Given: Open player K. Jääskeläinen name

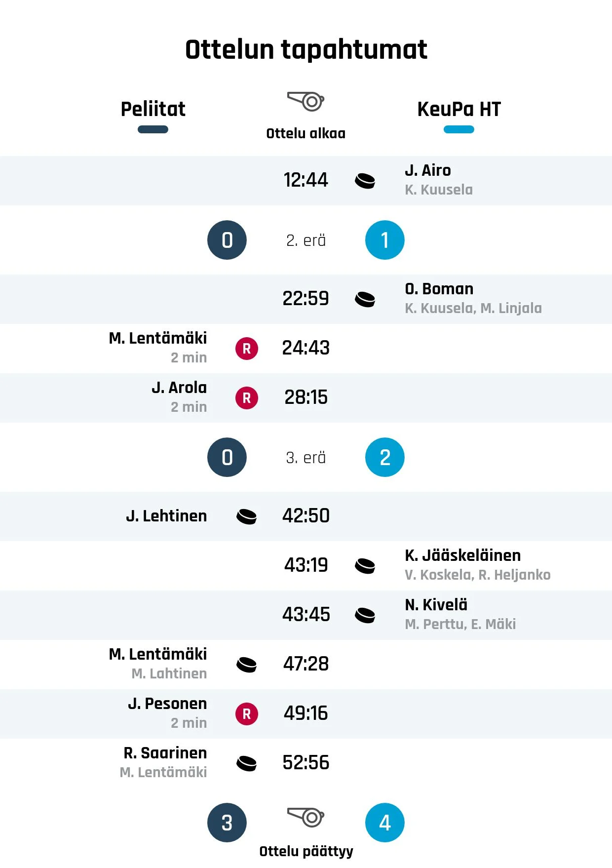Looking at the screenshot, I should (463, 555).
